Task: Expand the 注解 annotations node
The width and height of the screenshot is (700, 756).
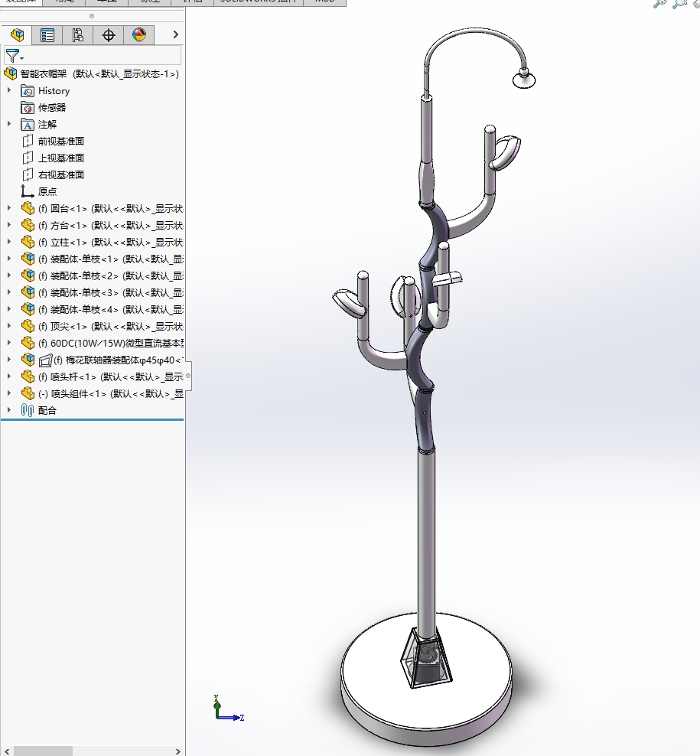Action: click(x=8, y=124)
